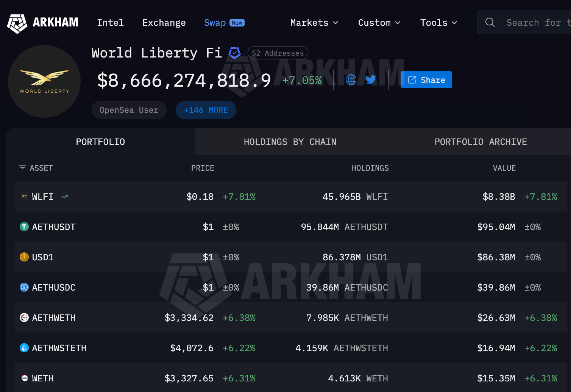
Task: Show more tags via +146 MORE
Action: pos(206,110)
